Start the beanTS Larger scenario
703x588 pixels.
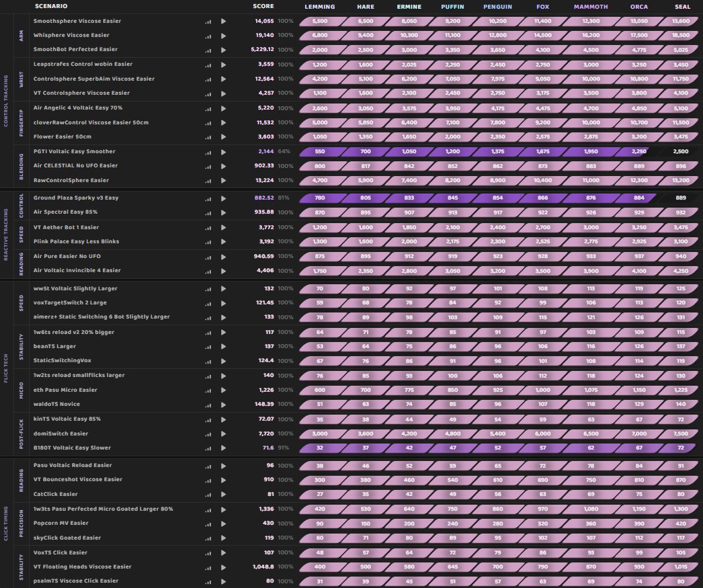coord(223,347)
